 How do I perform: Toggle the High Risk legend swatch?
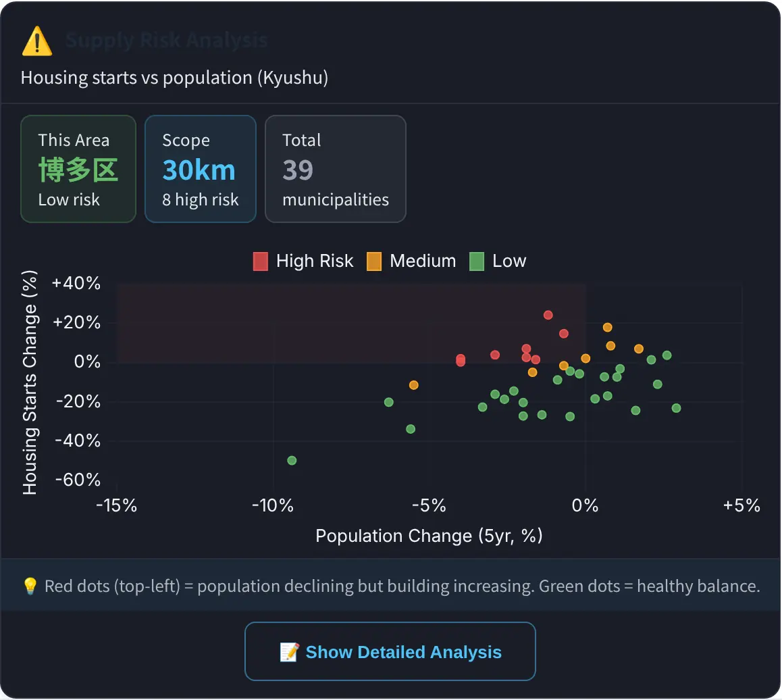click(x=261, y=261)
